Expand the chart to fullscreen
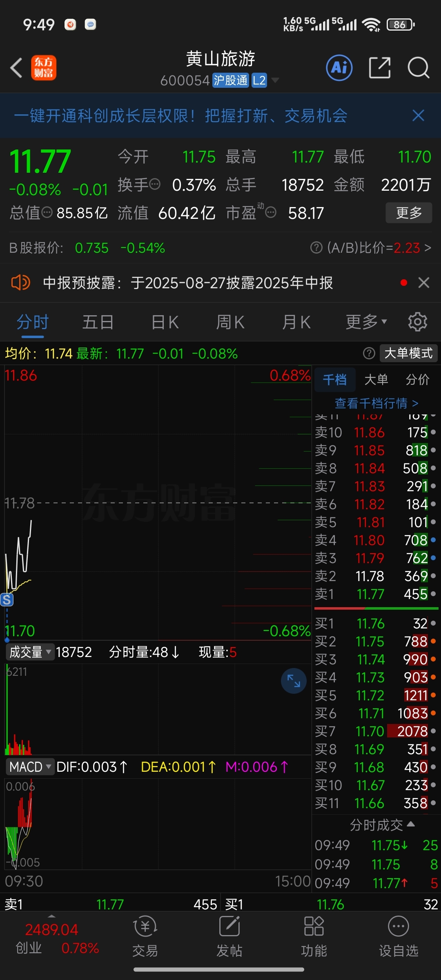This screenshot has width=441, height=980. pyautogui.click(x=294, y=681)
